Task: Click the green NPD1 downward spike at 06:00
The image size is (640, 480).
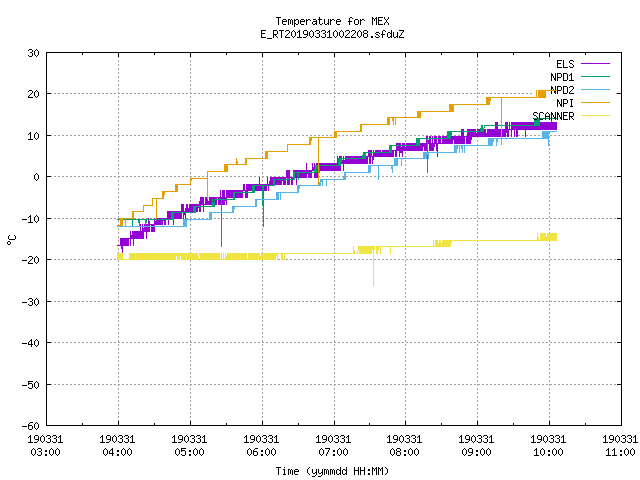Action: 263,208
